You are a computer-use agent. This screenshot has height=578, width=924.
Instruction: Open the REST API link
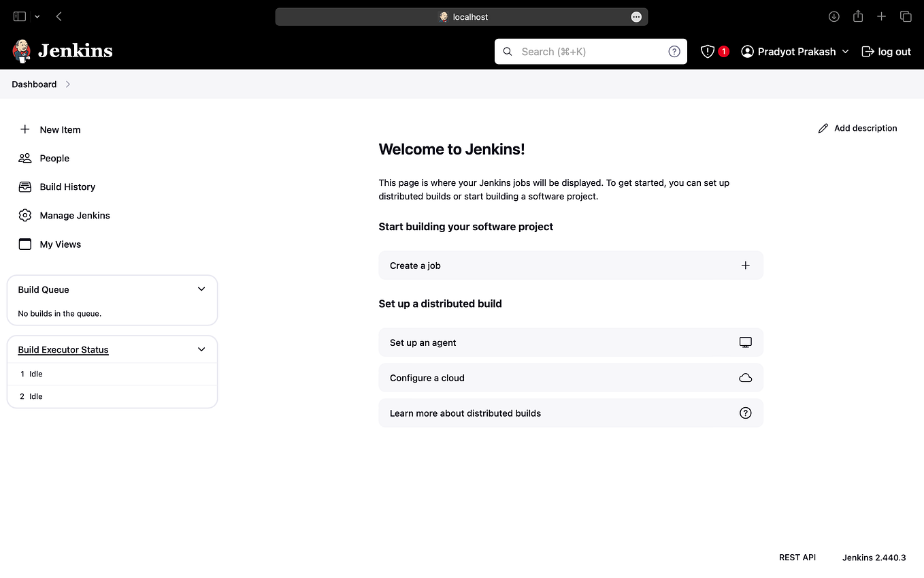[x=797, y=557]
